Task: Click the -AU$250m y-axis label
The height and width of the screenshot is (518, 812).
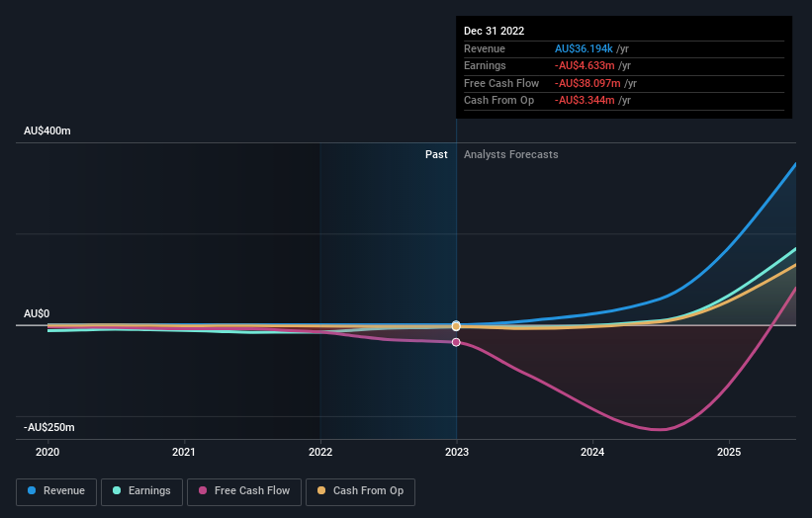Action: coord(49,427)
